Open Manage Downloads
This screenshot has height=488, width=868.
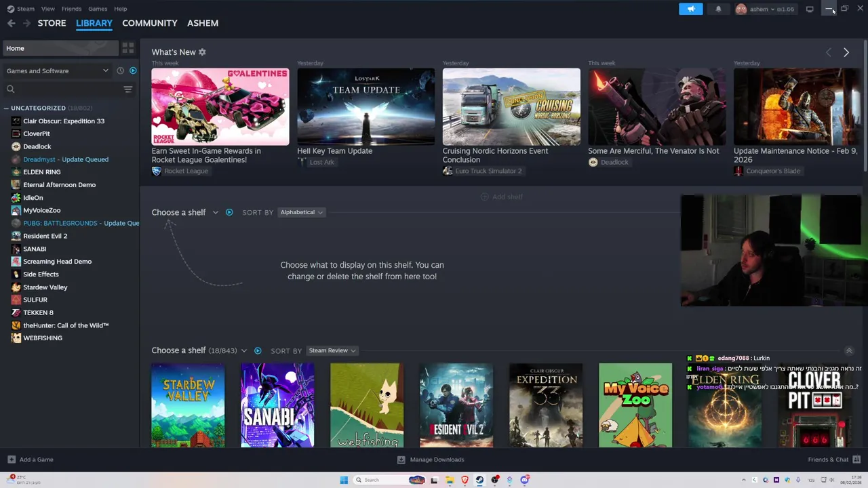coord(431,460)
